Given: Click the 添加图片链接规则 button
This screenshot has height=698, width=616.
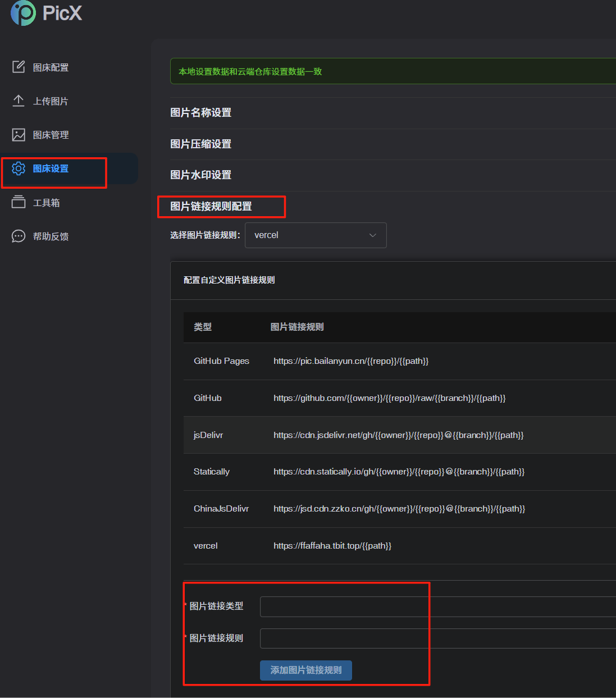Looking at the screenshot, I should pyautogui.click(x=305, y=670).
